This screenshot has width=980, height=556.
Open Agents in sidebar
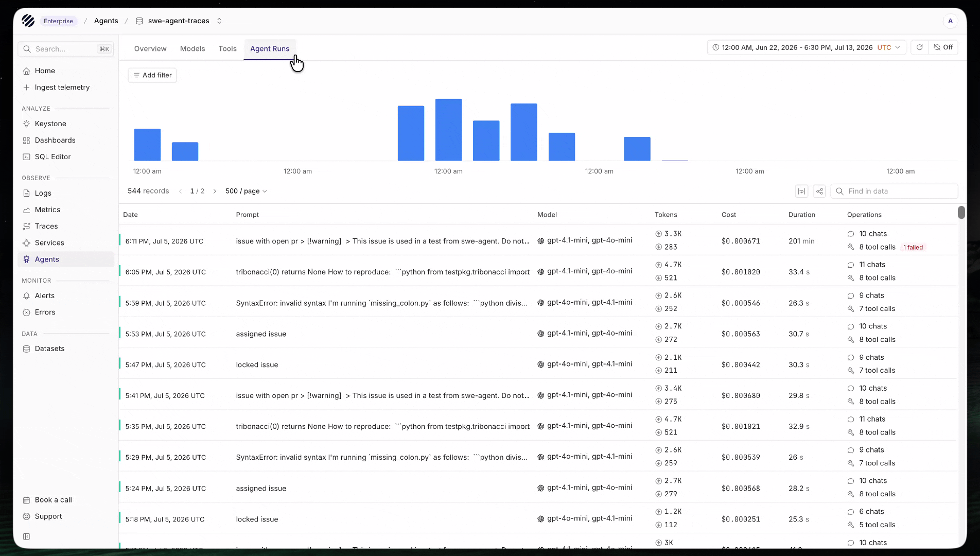66,259
